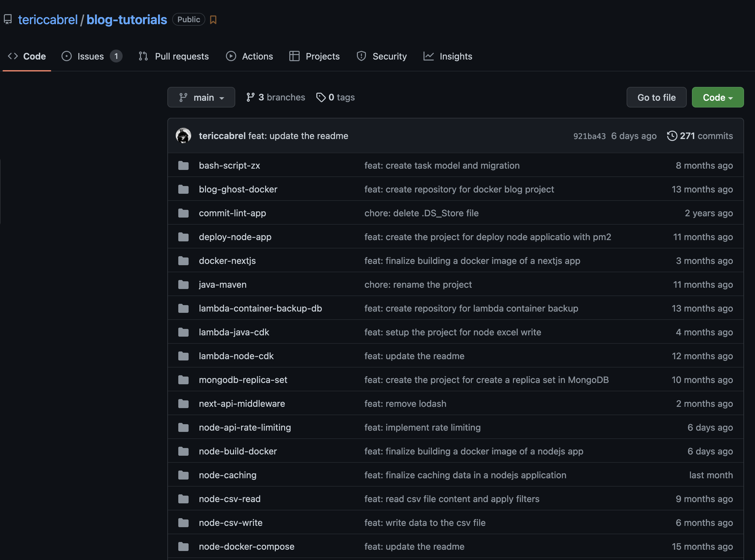This screenshot has height=560, width=755.
Task: Open commit 'feat: write data to the csv file'
Action: tap(425, 523)
